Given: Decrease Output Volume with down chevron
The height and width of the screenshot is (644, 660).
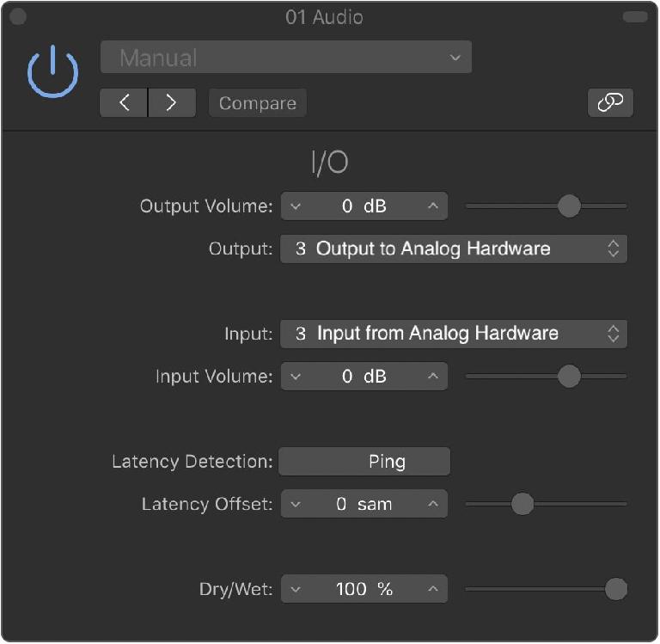Looking at the screenshot, I should tap(296, 206).
